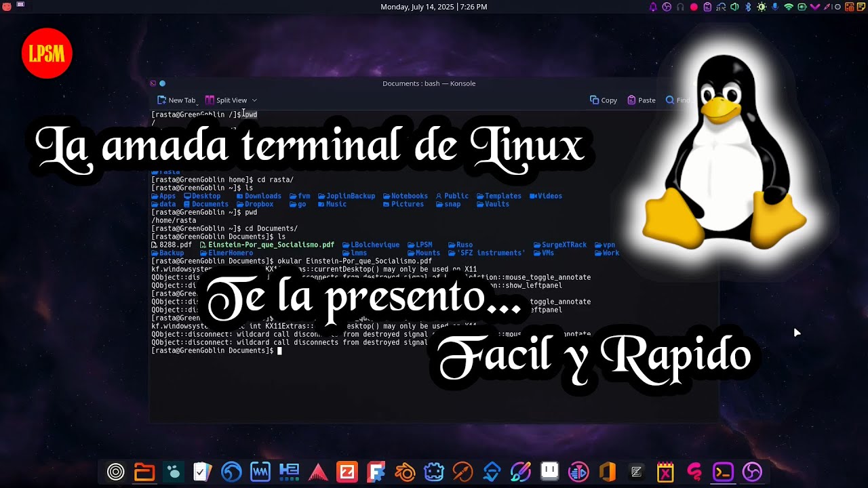
Task: Click the Find magnifier icon in Konsole
Action: pyautogui.click(x=670, y=100)
